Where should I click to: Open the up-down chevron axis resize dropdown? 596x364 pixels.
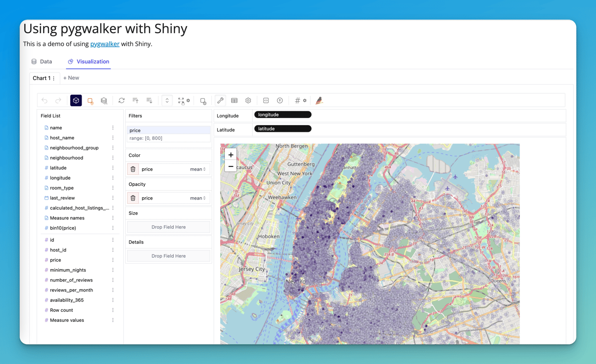[167, 100]
